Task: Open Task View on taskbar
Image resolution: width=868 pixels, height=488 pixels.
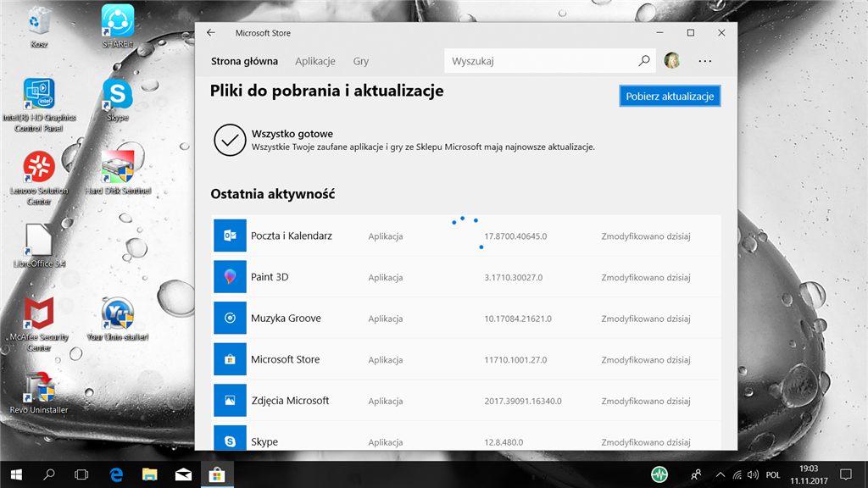Action: tap(81, 474)
